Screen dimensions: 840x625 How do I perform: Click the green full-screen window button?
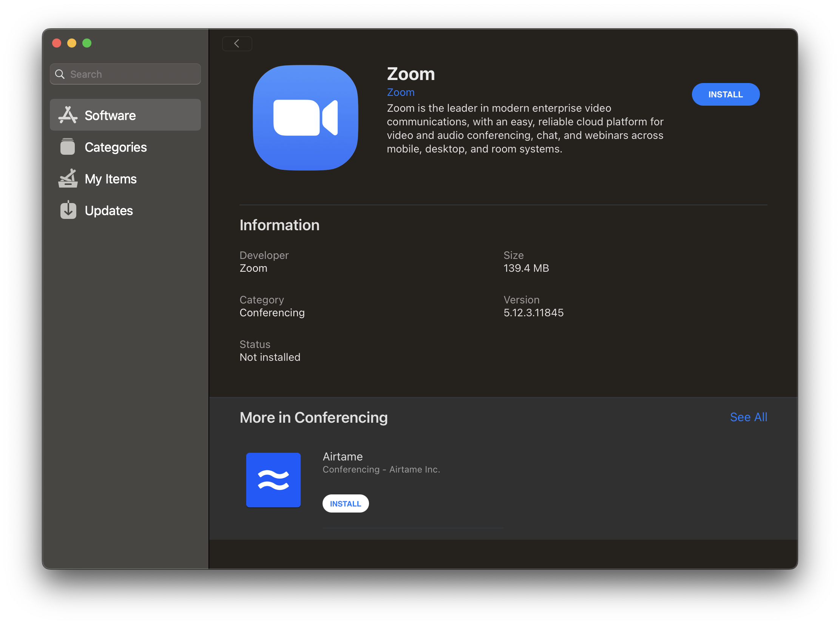pyautogui.click(x=87, y=43)
